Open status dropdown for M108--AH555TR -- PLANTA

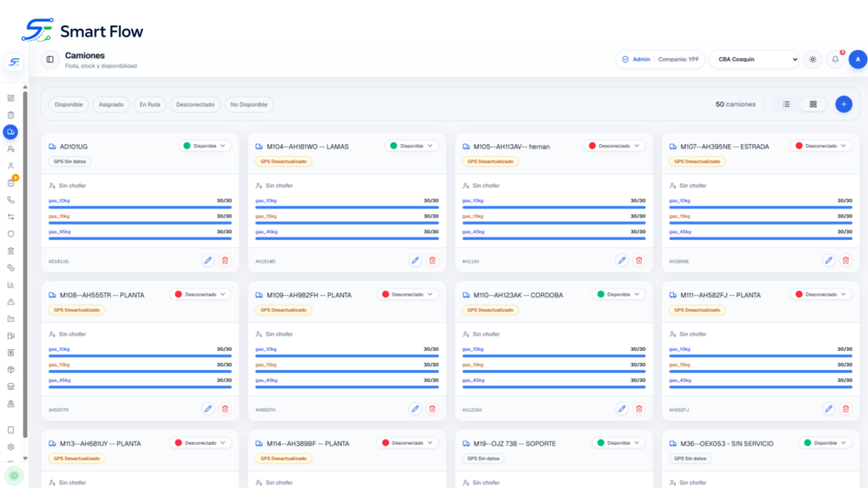201,294
